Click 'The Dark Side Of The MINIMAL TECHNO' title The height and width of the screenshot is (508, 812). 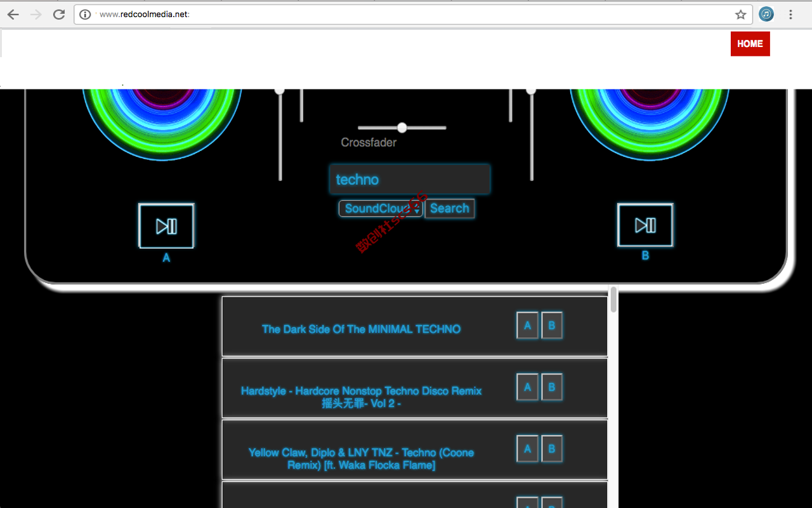pos(361,329)
